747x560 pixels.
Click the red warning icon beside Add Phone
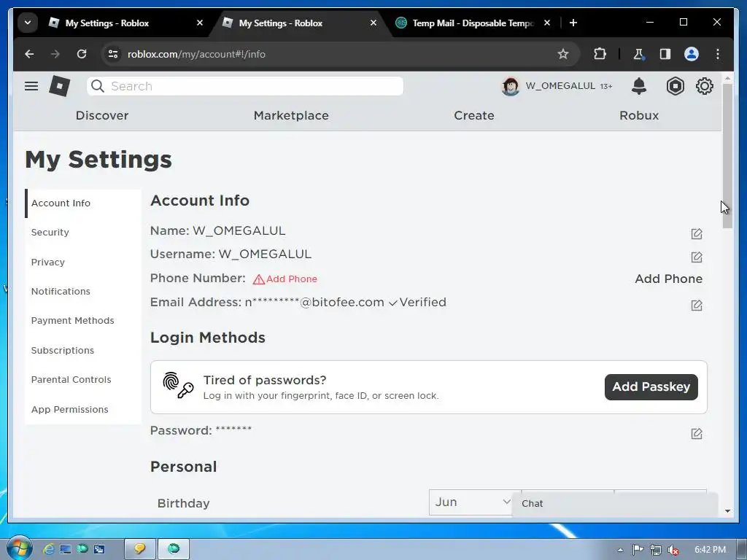coord(259,279)
